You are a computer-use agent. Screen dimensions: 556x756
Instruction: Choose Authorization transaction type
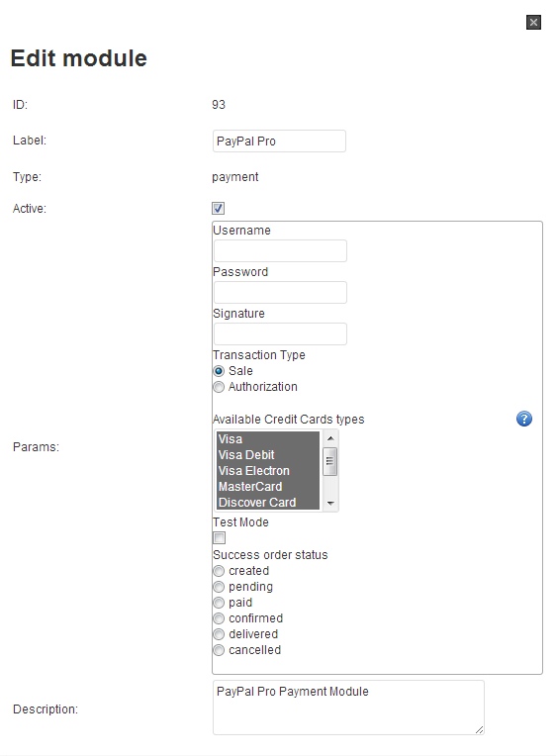coord(219,387)
